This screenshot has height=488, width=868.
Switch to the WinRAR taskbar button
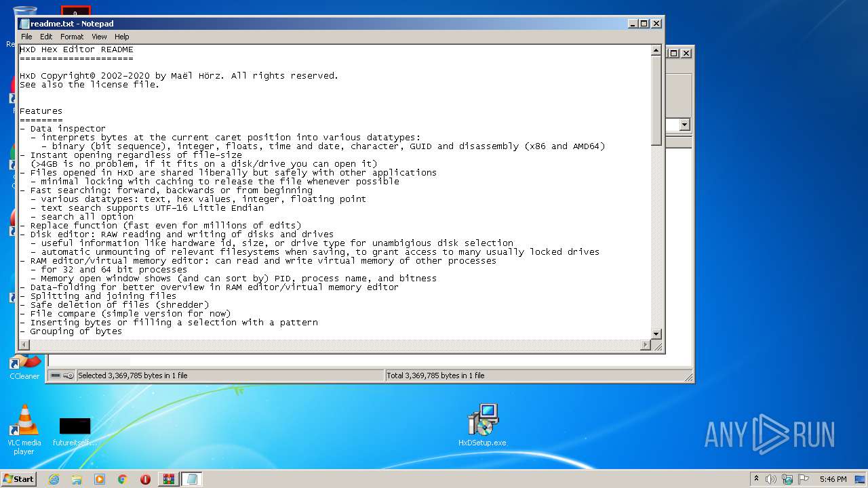click(x=169, y=479)
